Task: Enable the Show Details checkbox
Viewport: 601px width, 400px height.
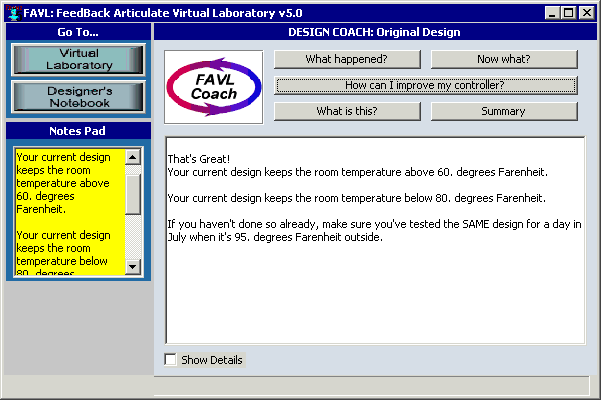Action: pos(171,360)
